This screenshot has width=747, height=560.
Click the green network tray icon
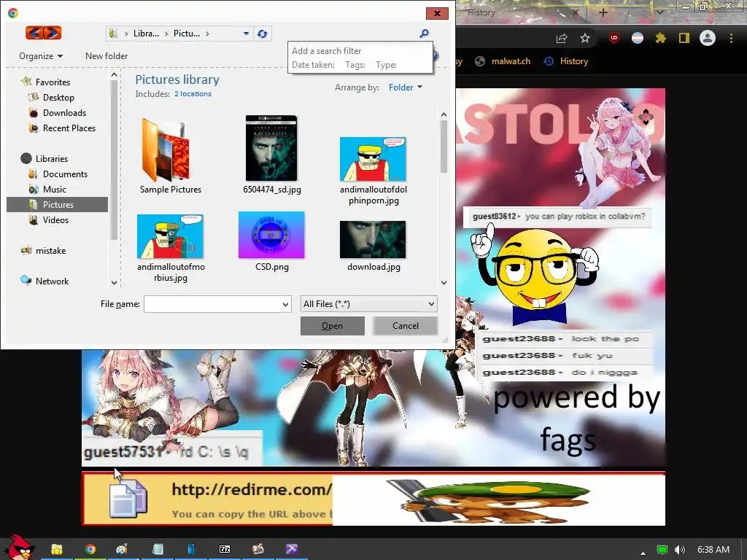[x=662, y=550]
